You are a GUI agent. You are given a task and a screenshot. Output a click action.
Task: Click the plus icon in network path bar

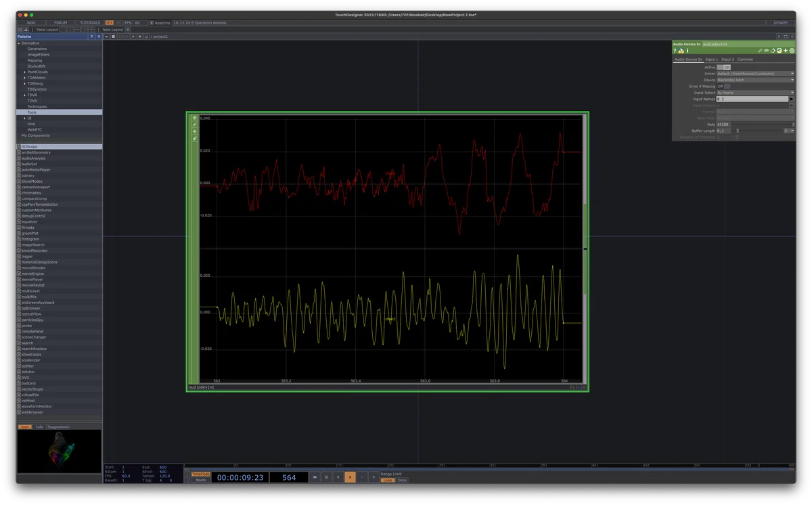[133, 37]
